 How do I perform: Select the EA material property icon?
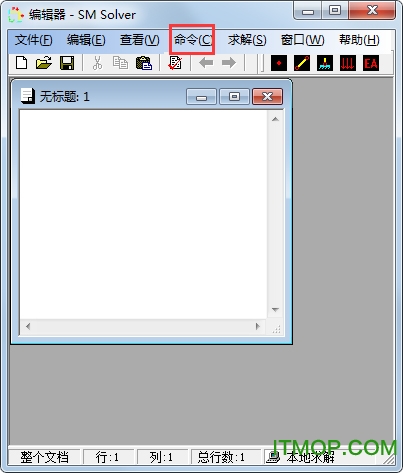pyautogui.click(x=371, y=63)
